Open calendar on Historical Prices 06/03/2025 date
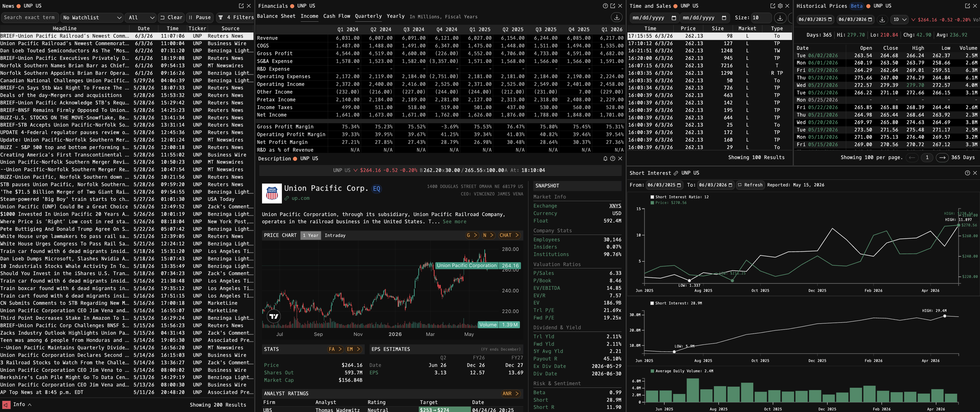The image size is (980, 412). pyautogui.click(x=830, y=19)
